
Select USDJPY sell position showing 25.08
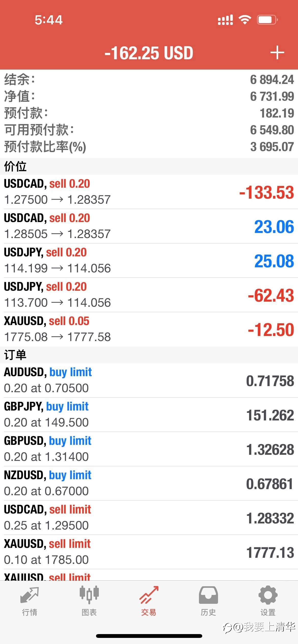pyautogui.click(x=149, y=260)
